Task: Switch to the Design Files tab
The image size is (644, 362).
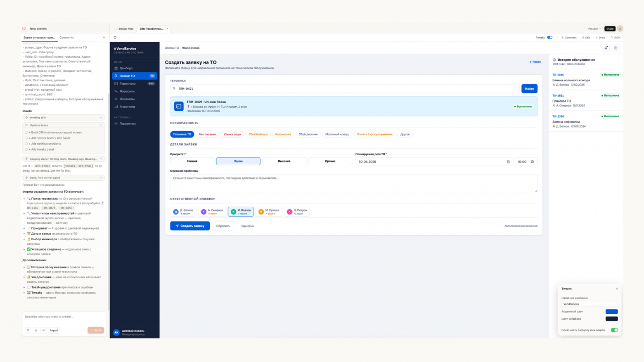Action: pos(125,29)
